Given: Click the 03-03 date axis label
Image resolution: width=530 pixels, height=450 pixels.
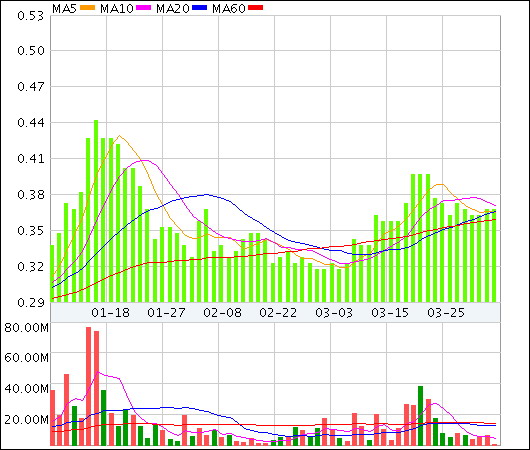Looking at the screenshot, I should pos(334,313).
